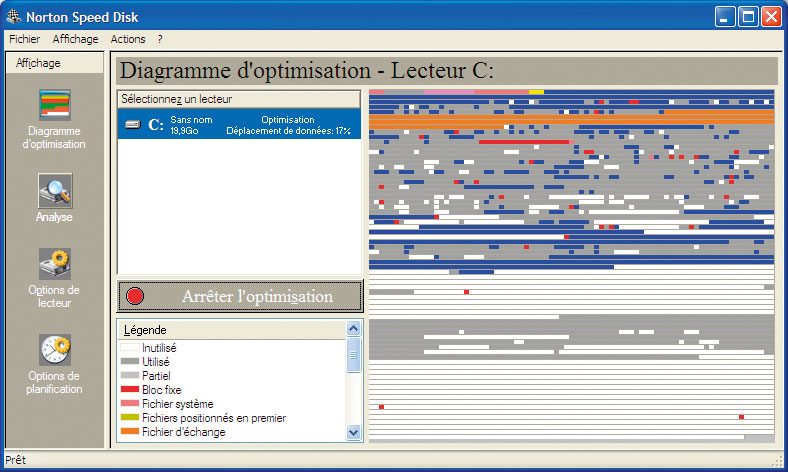Click the drive icon beside C:
The height and width of the screenshot is (472, 788).
click(x=133, y=124)
